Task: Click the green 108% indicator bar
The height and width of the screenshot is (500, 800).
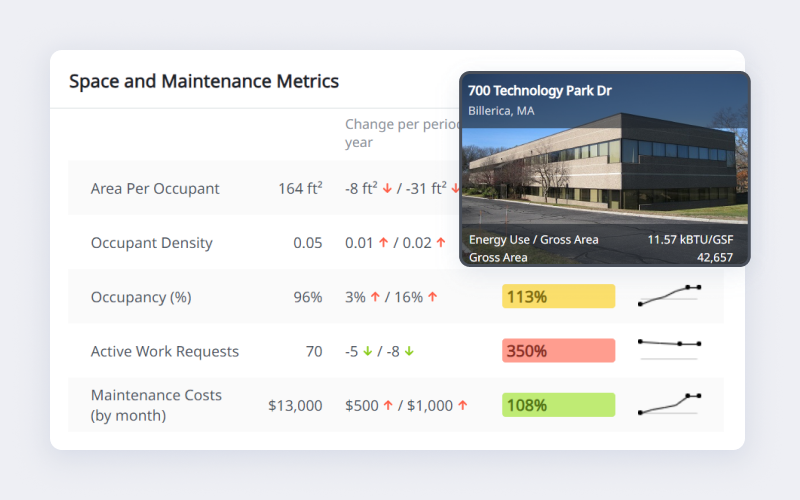Action: pyautogui.click(x=559, y=405)
